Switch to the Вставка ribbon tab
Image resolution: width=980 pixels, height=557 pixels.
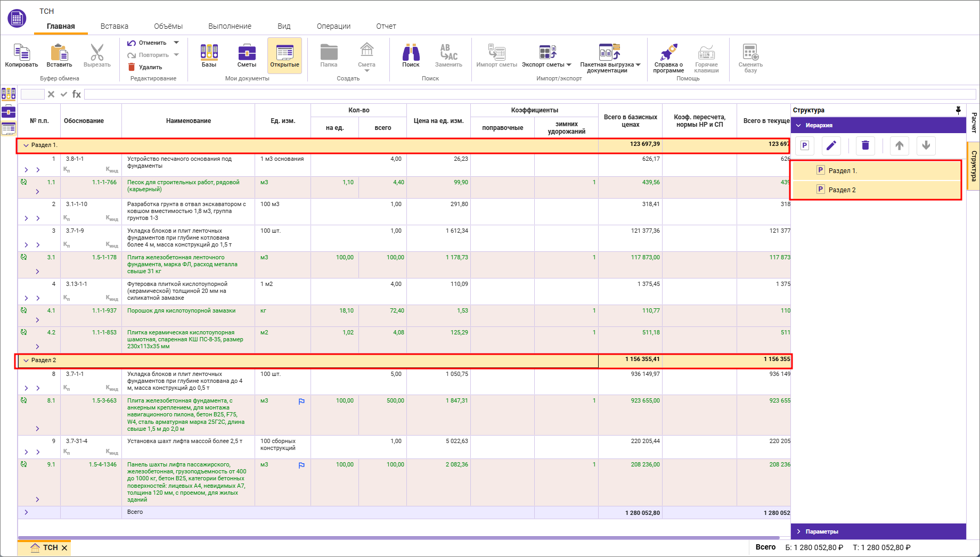[115, 26]
